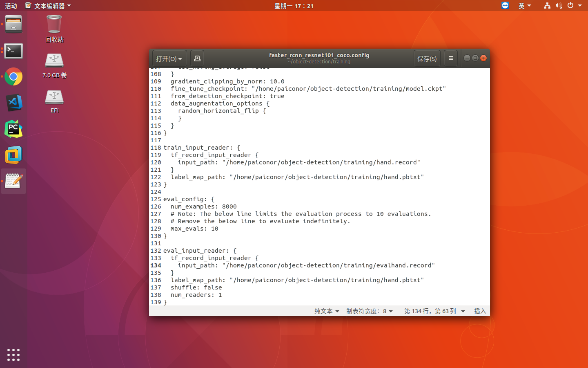This screenshot has width=588, height=368.
Task: Click the 保存(S) save button
Action: [427, 58]
